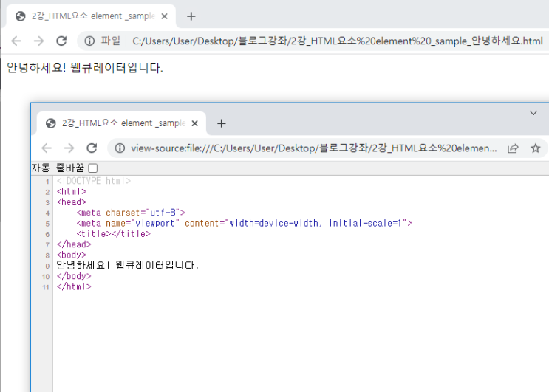Select 2강_HTML요소 tab in view-source window
The image size is (549, 392).
[x=121, y=123]
